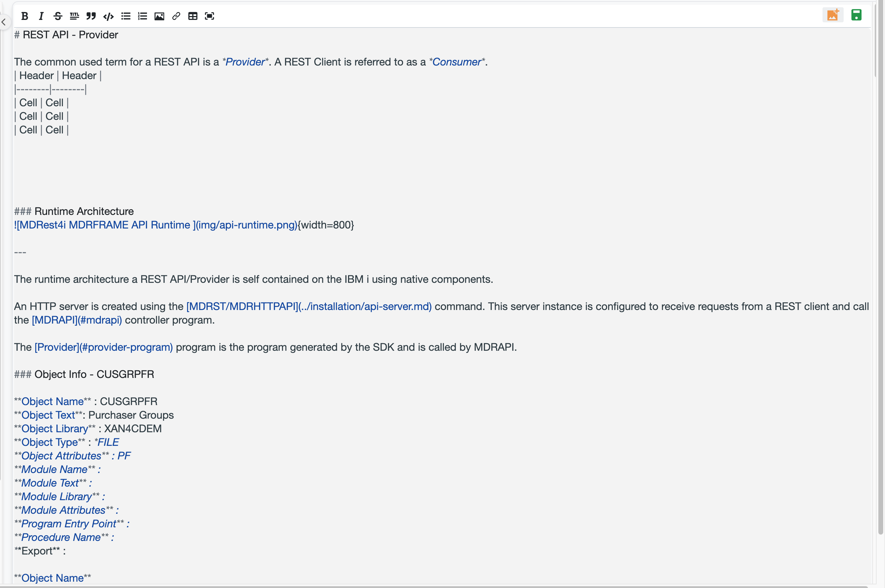Click the '**Module Attributes** :' line
This screenshot has height=588, width=885.
(x=66, y=510)
